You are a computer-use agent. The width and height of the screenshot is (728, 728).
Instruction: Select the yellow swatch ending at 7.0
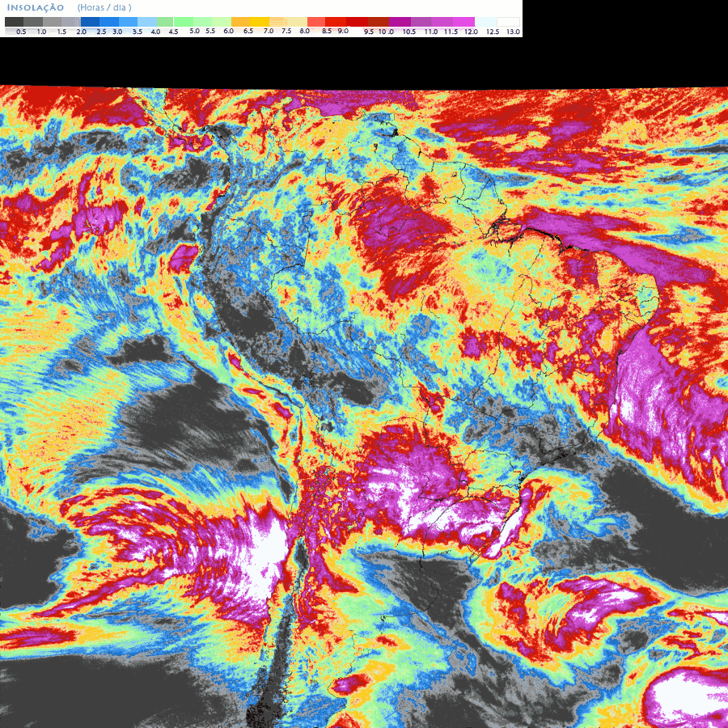pos(260,22)
